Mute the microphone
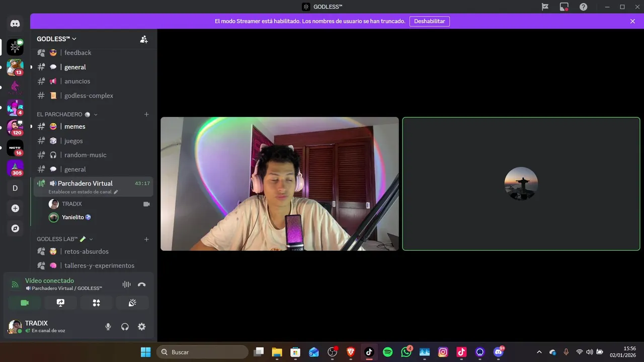Viewport: 644px width, 362px height. point(108,327)
